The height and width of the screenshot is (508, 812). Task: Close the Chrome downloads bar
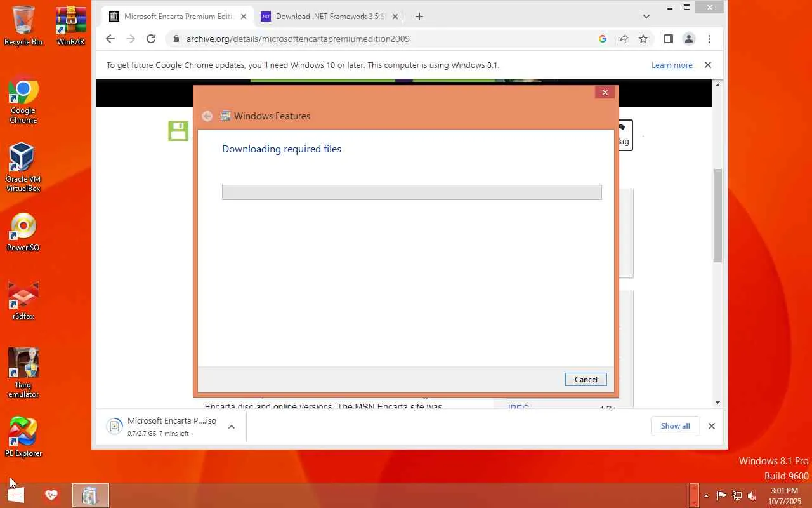point(712,426)
